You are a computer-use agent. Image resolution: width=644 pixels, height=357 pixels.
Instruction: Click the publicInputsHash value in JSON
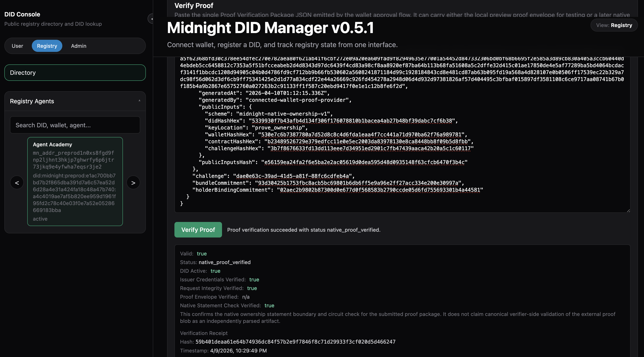364,162
